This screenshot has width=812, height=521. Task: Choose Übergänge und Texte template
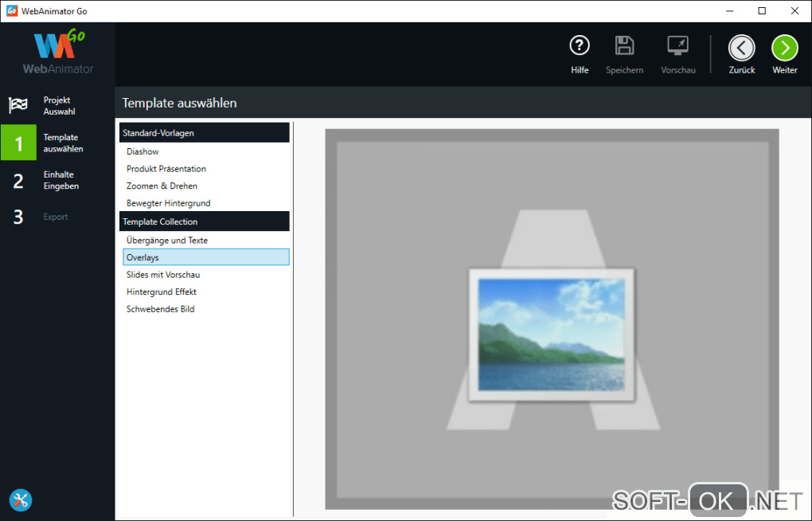click(205, 240)
